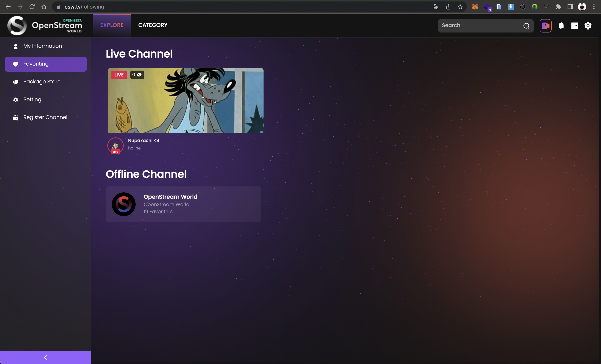The height and width of the screenshot is (364, 601).
Task: Toggle the browser side panel icon
Action: pos(570,7)
